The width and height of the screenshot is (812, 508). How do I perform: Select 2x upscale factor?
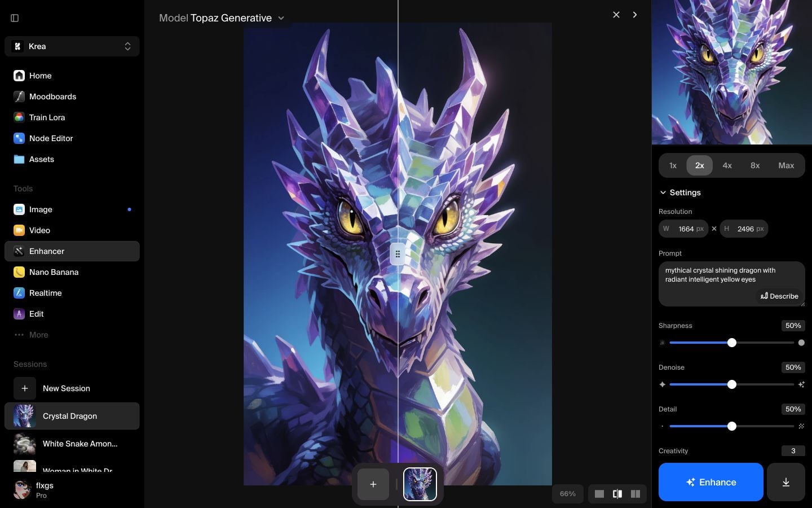700,165
